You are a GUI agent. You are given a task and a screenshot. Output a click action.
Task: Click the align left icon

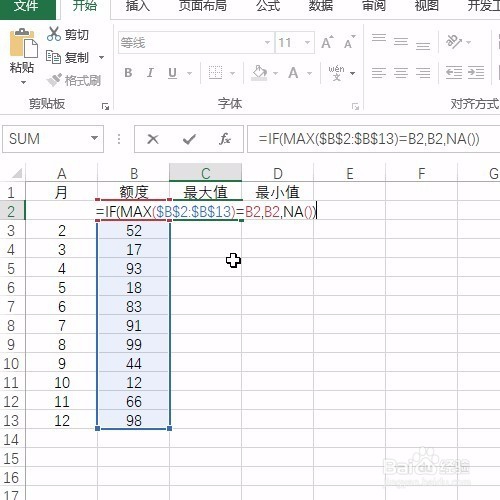click(379, 73)
